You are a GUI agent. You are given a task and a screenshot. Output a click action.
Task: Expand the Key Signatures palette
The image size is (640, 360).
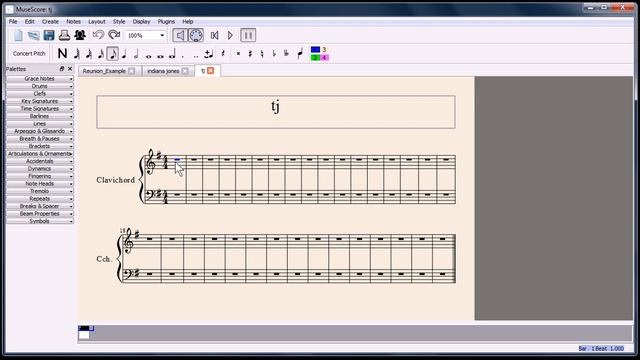[40, 101]
